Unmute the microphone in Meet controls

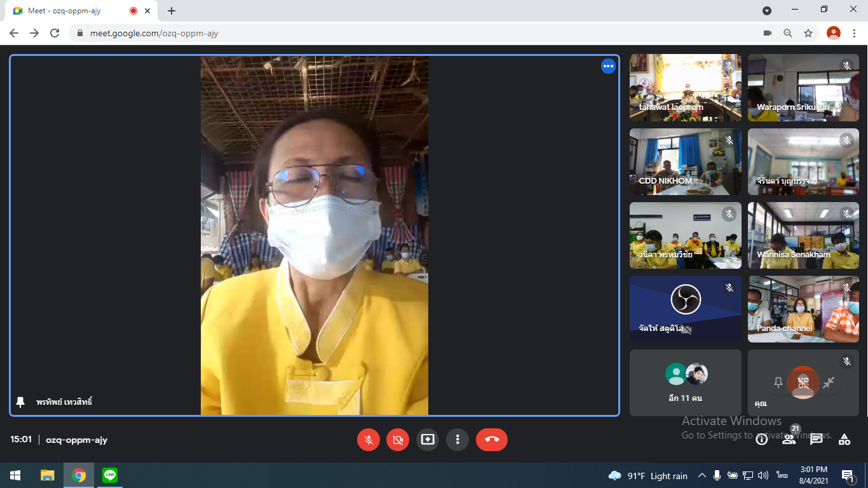(x=369, y=439)
